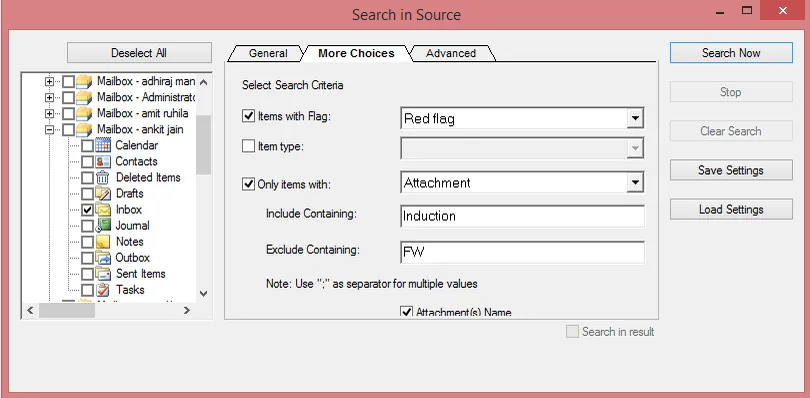This screenshot has height=398, width=810.
Task: Expand the amit ruhila mailbox node
Action: (50, 114)
